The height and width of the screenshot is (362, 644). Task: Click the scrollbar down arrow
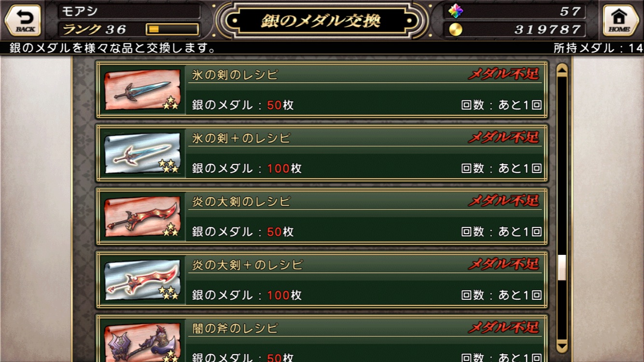coord(562,347)
